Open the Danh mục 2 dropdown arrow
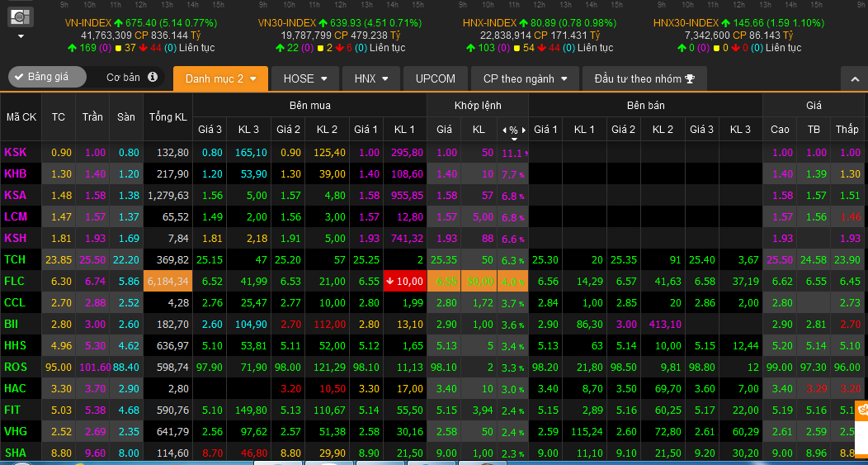 [253, 79]
